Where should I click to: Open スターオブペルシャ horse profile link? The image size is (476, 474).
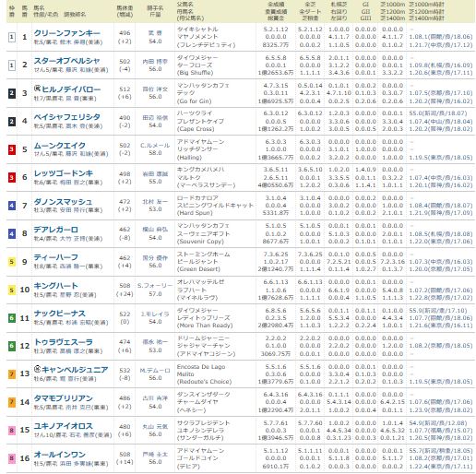(x=66, y=61)
